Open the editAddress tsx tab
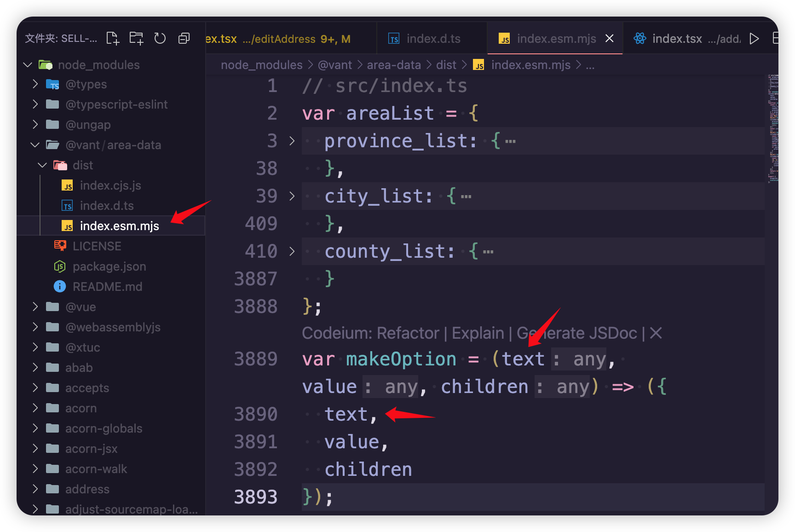This screenshot has height=532, width=795. click(291, 39)
